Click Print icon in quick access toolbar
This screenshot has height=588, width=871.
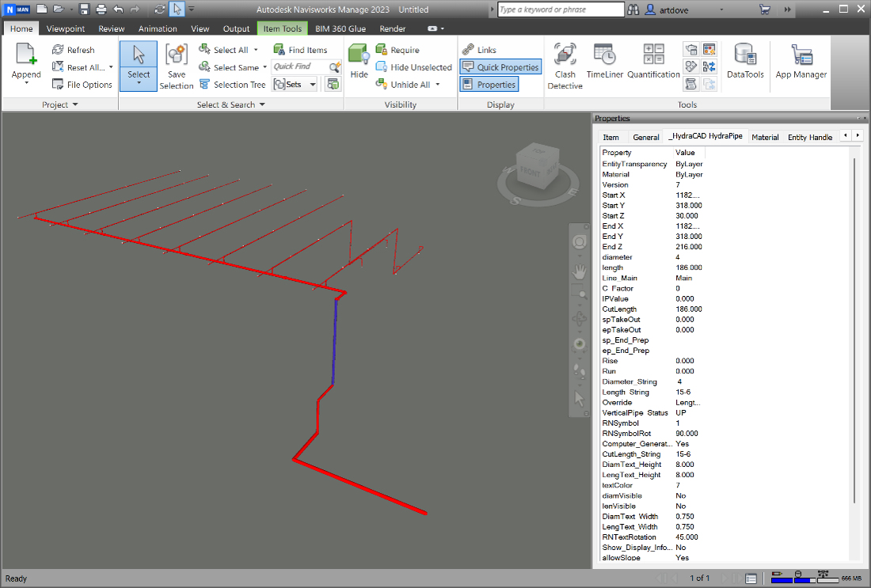pos(101,9)
